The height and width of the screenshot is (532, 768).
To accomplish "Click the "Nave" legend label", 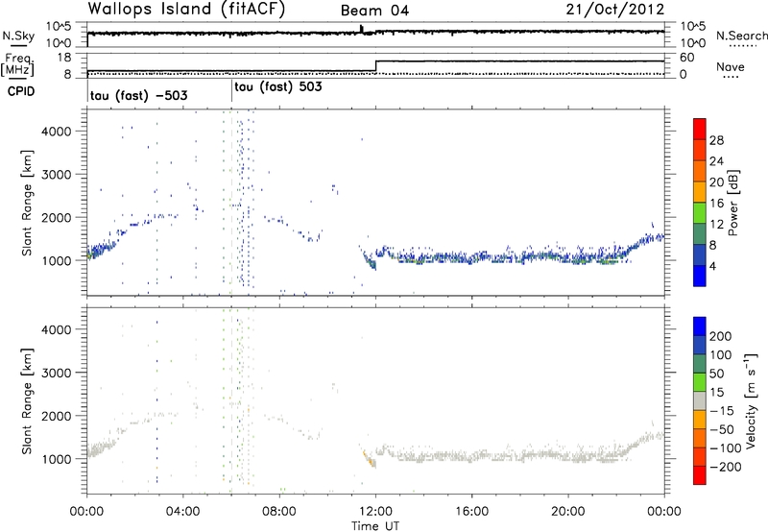I will 731,67.
